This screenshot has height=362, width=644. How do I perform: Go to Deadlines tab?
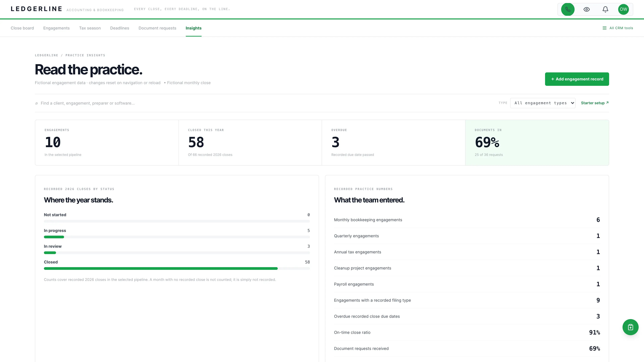tap(120, 28)
